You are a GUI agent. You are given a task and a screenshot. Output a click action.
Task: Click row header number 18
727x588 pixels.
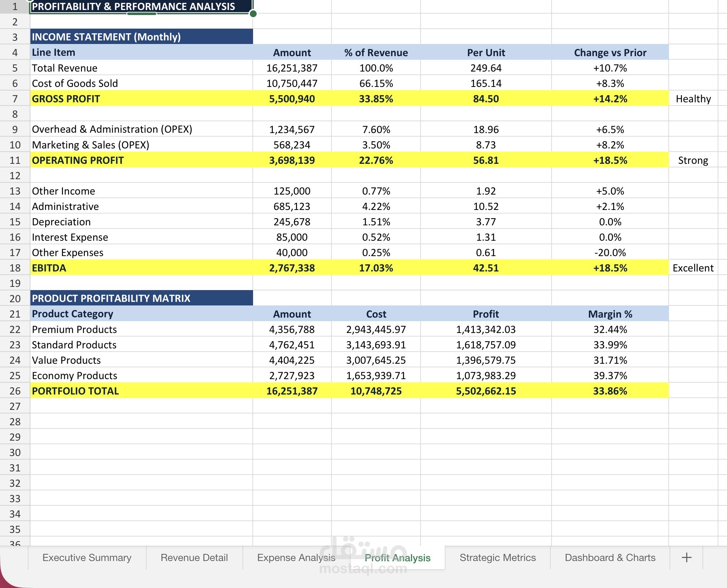(15, 268)
